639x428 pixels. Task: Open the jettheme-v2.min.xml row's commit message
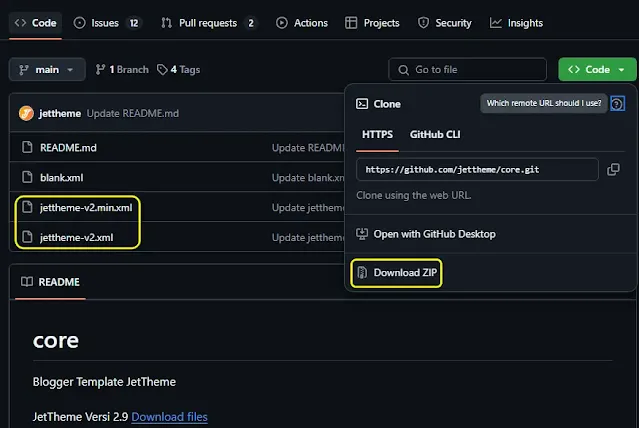tap(308, 207)
